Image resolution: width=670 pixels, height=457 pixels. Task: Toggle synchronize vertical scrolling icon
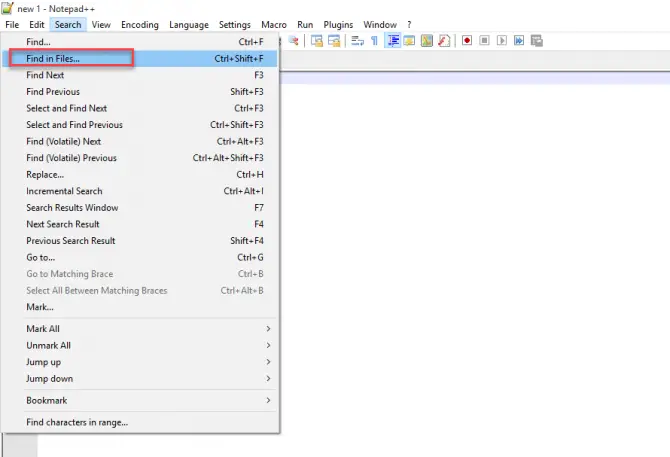click(317, 41)
